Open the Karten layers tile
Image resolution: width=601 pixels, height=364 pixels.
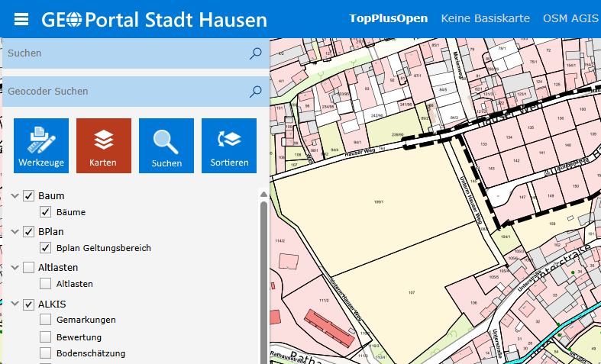pos(104,146)
